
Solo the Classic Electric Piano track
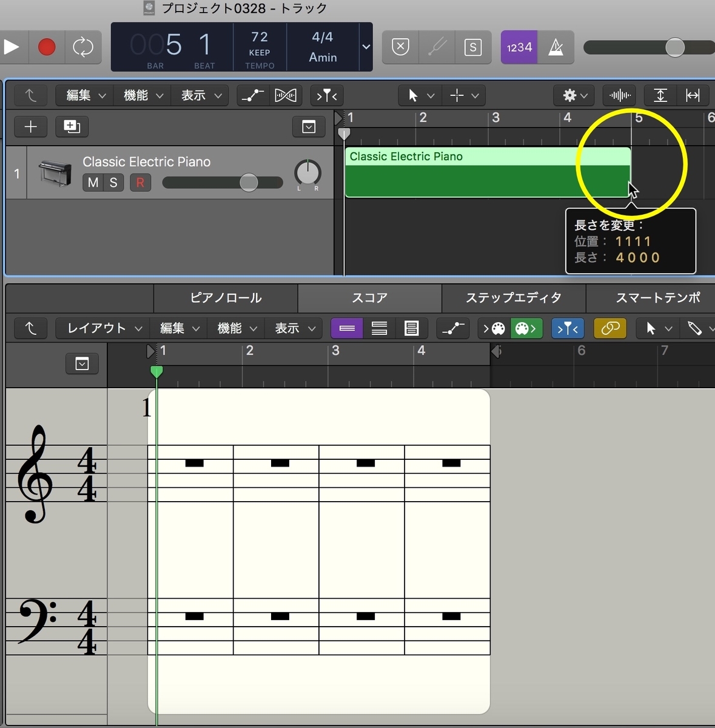coord(113,183)
